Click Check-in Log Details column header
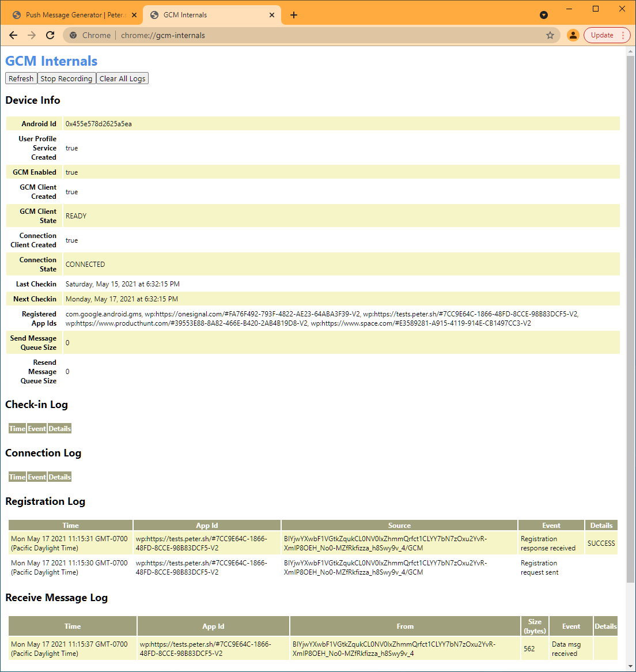The image size is (636, 672). pos(59,429)
